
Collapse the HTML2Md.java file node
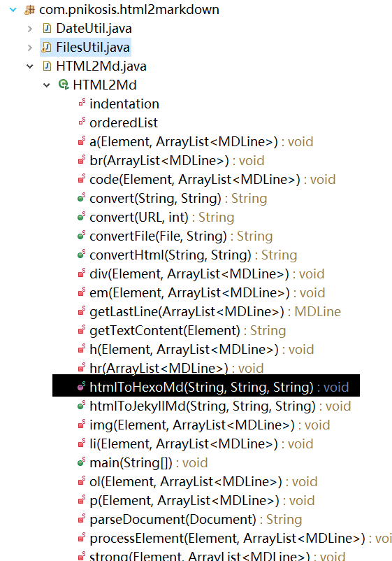30,66
